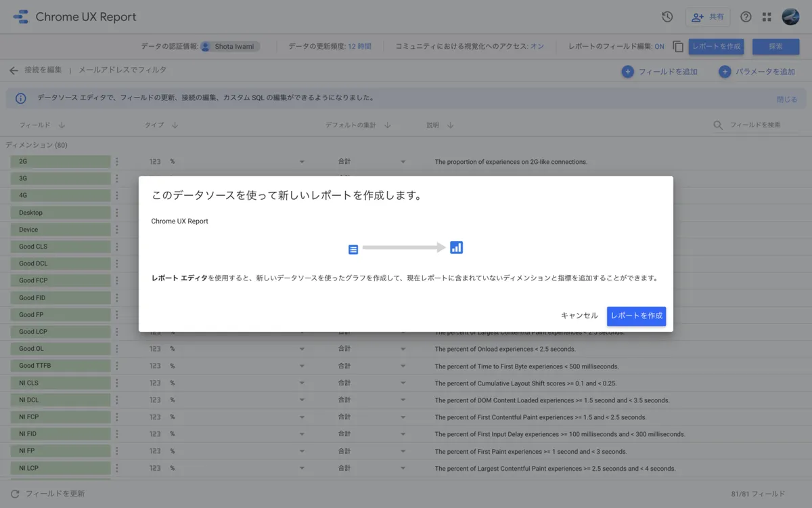
Task: Click the '81/81 フィールド' count text
Action: click(759, 494)
